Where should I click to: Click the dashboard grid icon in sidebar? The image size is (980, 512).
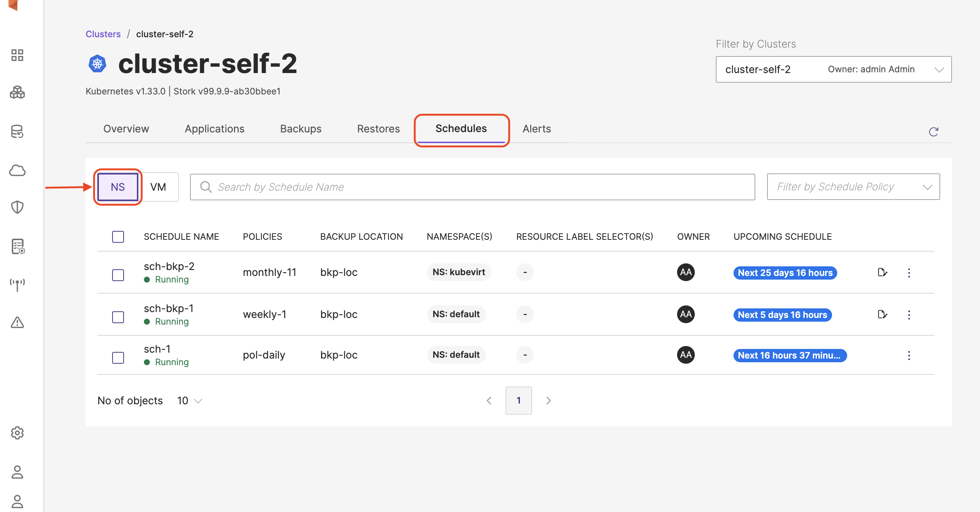[x=17, y=55]
